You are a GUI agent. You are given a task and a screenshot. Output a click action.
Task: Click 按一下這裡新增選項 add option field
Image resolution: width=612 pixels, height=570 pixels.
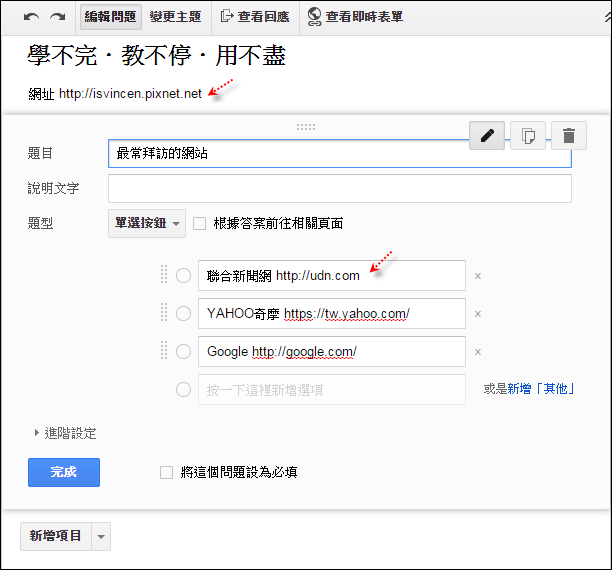click(332, 389)
